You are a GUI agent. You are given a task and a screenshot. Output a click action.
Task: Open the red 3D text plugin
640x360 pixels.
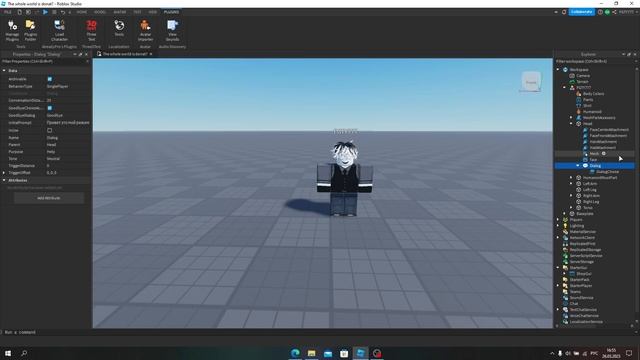point(91,31)
